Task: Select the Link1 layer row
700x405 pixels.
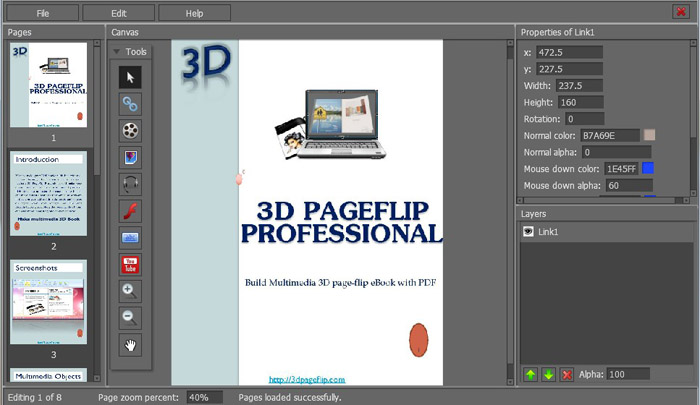Action: coord(606,232)
